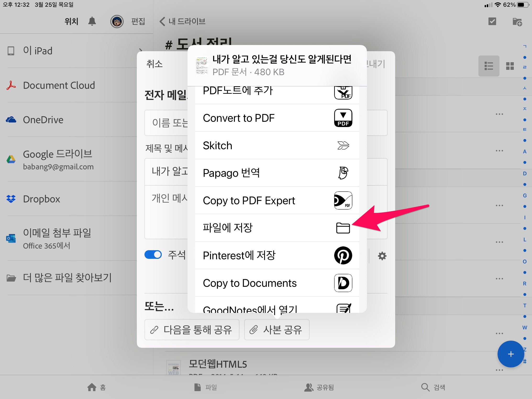Go back to 내 드라이브

[x=183, y=21]
